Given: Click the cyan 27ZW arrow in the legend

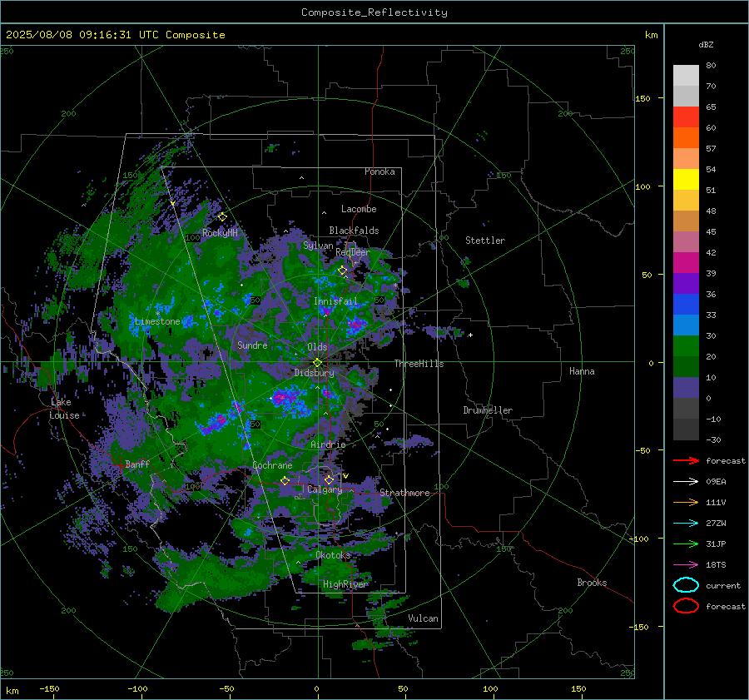Looking at the screenshot, I should pos(686,524).
